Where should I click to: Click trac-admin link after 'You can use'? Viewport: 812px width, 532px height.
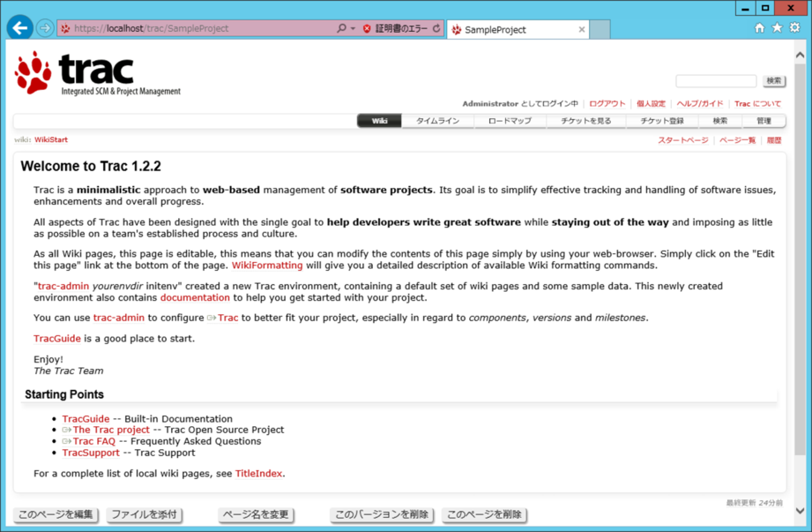click(119, 318)
